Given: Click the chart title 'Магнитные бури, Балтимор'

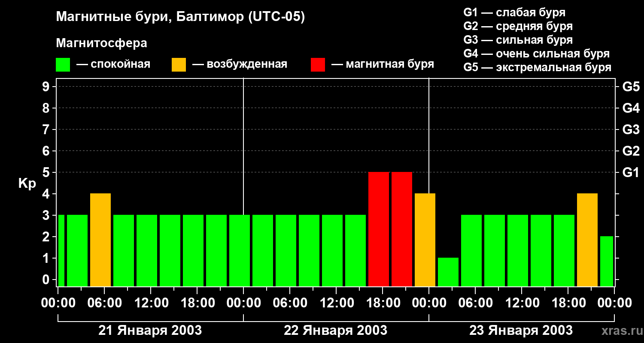Looking at the screenshot, I should click(180, 17).
